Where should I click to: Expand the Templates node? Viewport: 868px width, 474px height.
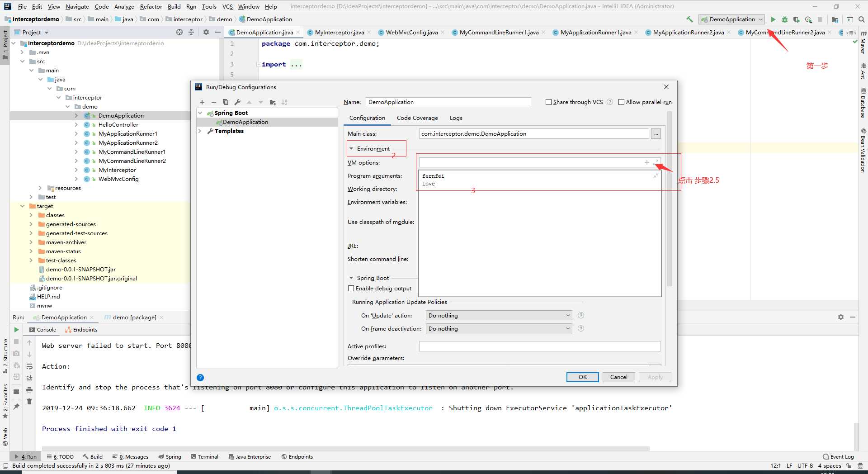pyautogui.click(x=200, y=131)
